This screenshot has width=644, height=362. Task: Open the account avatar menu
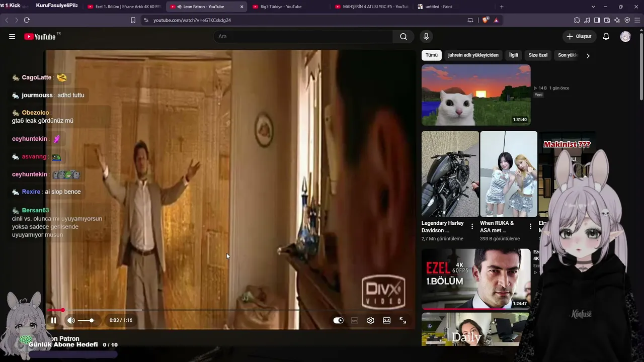pyautogui.click(x=625, y=36)
